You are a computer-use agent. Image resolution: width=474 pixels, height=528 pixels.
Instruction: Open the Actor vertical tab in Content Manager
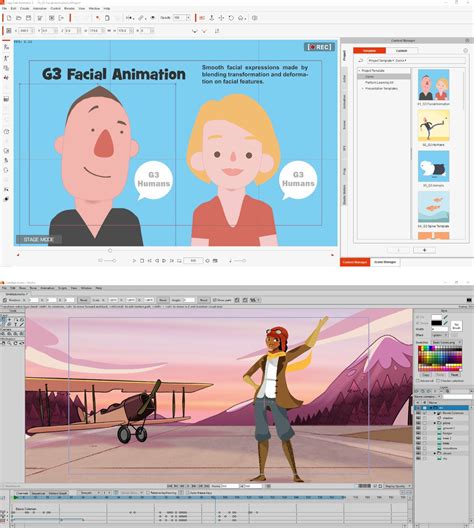tap(344, 79)
